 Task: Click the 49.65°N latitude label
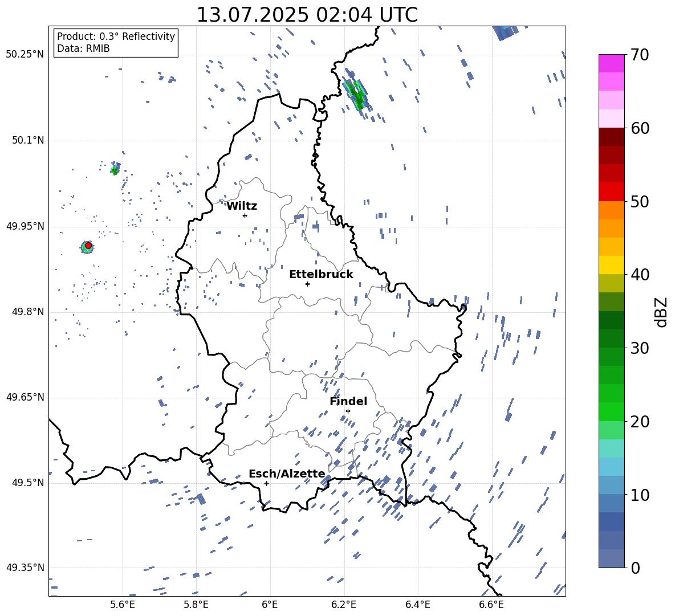25,397
